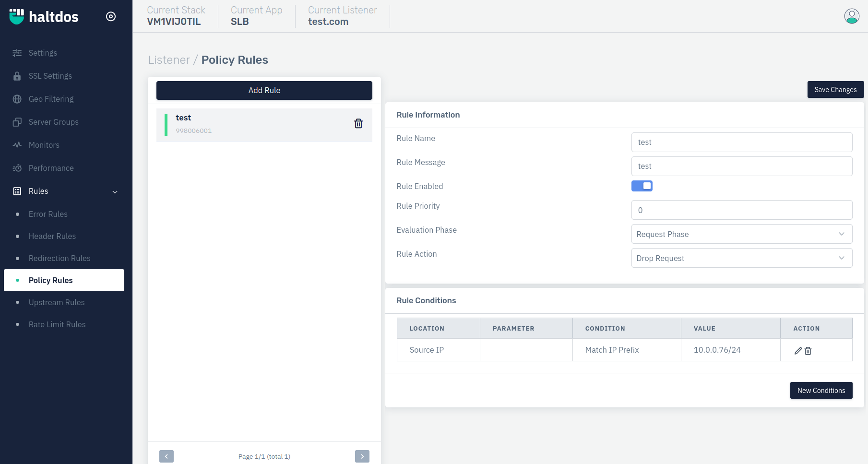Click the Rule Information heading
Screen dimensions: 868x464
click(428, 115)
